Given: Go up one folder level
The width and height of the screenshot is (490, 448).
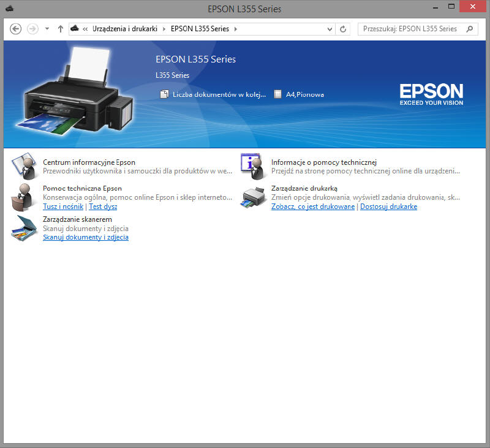Looking at the screenshot, I should (x=61, y=29).
